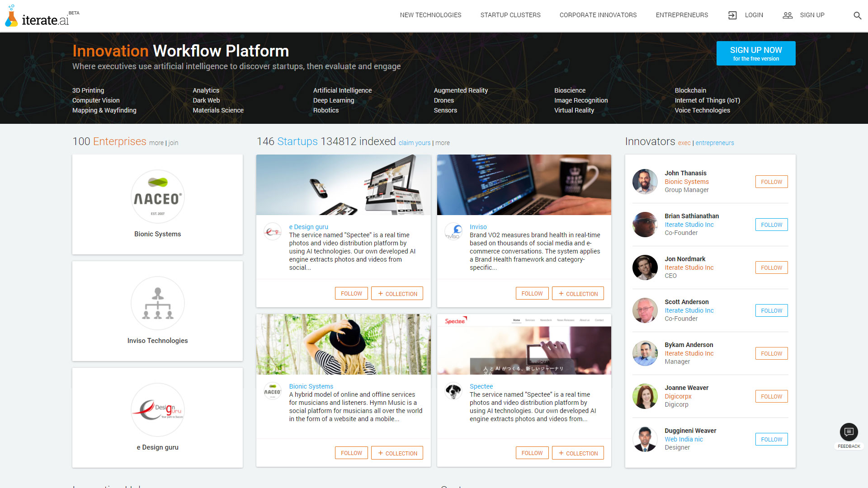Click the Spectee dog avatar icon

click(453, 391)
